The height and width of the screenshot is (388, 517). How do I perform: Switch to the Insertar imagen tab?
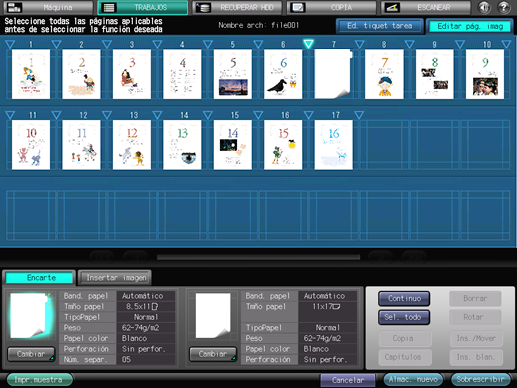[x=116, y=278]
